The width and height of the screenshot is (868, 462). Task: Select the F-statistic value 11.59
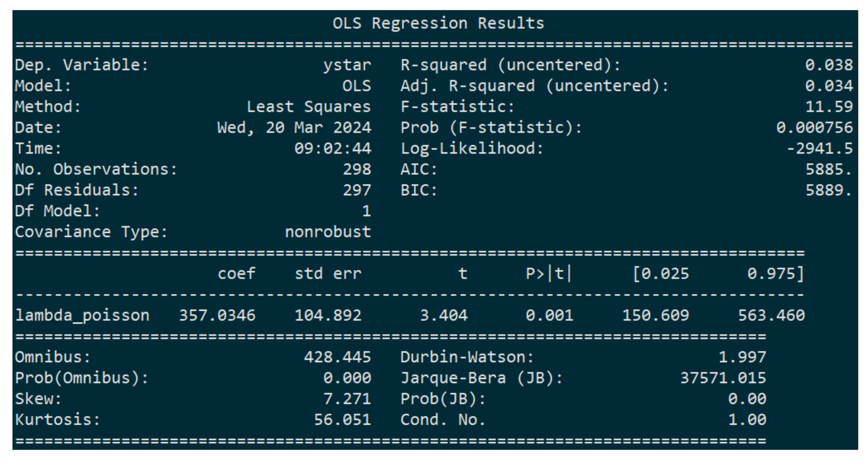[829, 107]
